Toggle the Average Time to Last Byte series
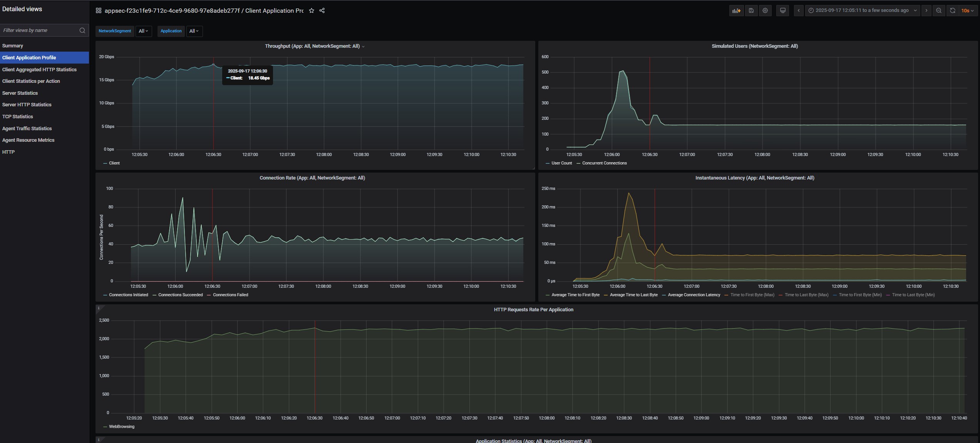This screenshot has height=443, width=980. [x=633, y=295]
